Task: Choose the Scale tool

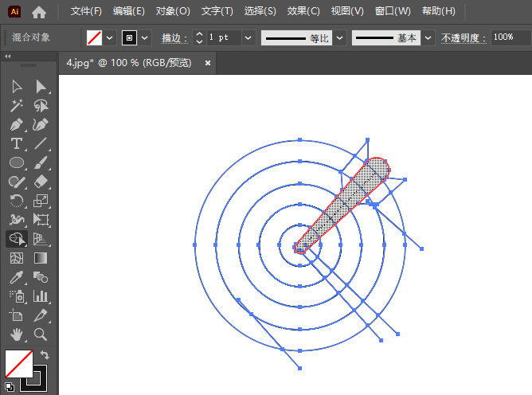Action: [41, 201]
